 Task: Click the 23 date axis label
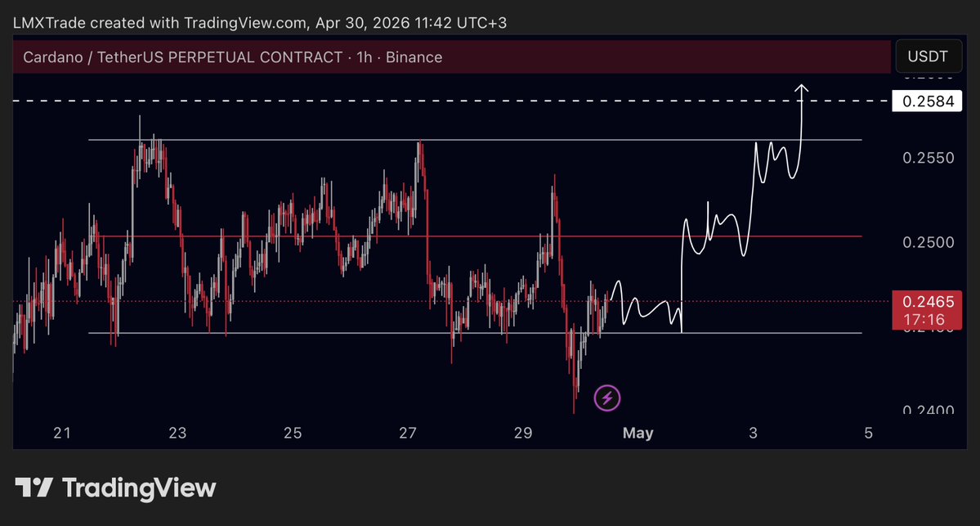[x=177, y=433]
